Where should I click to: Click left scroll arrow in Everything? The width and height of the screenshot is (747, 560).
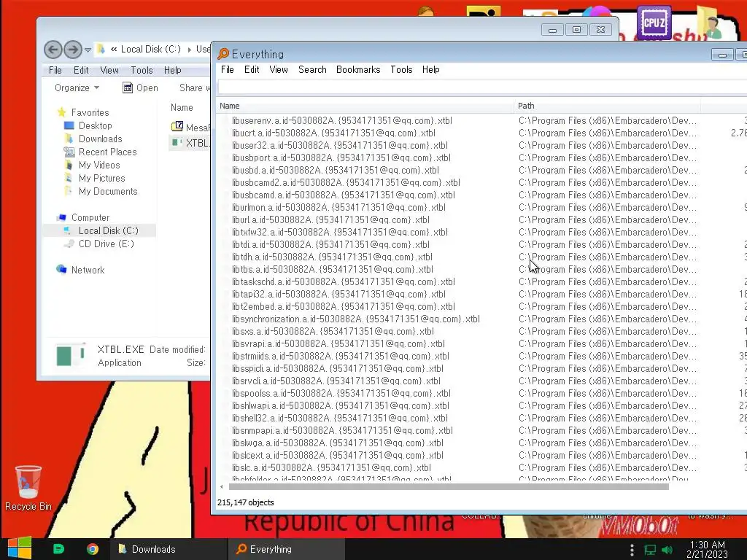click(222, 486)
